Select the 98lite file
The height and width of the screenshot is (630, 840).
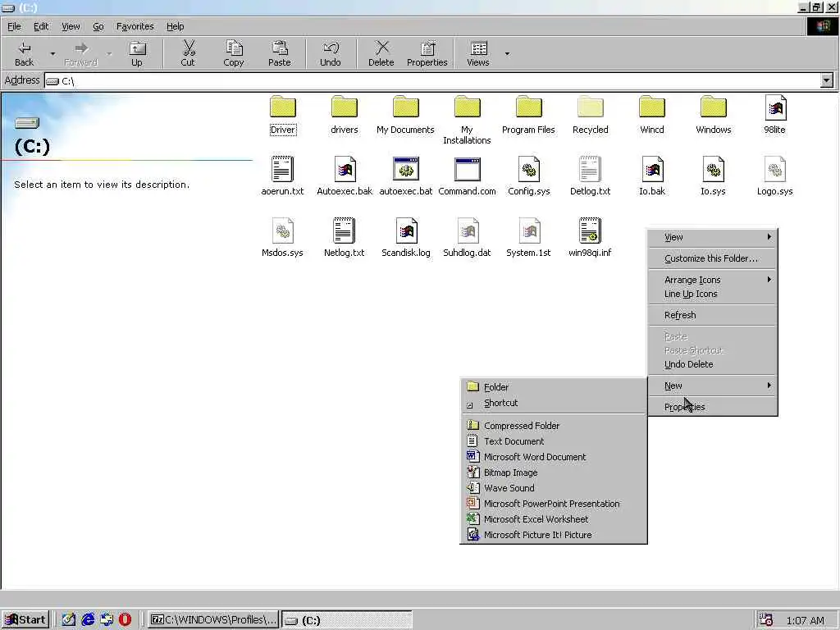(775, 115)
